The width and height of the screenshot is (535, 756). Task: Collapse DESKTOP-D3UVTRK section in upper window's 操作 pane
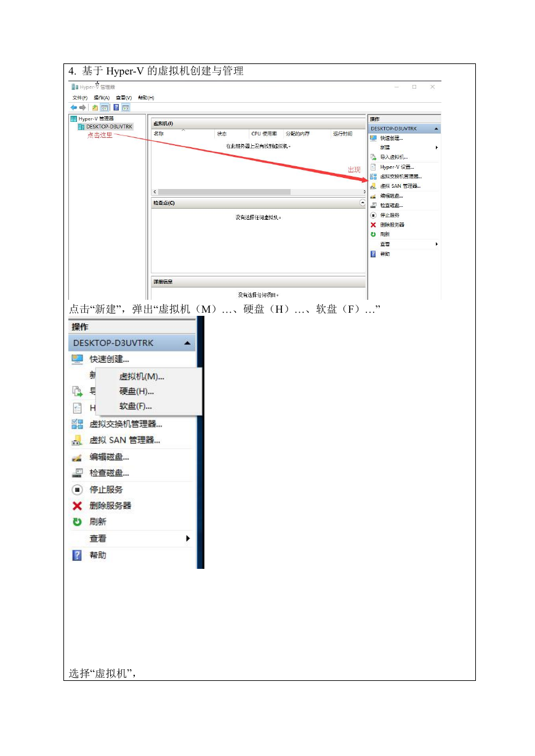436,129
